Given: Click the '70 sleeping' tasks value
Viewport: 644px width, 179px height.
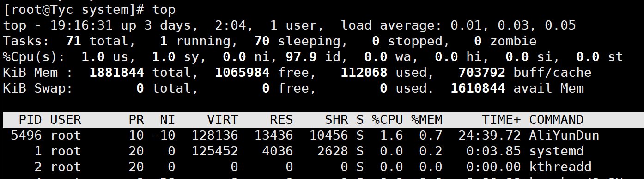Looking at the screenshot, I should [300, 41].
